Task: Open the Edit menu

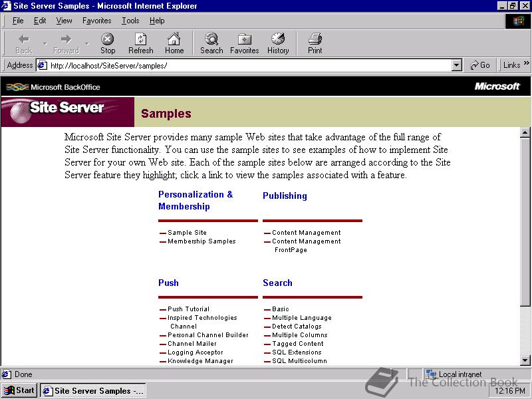Action: 40,21
